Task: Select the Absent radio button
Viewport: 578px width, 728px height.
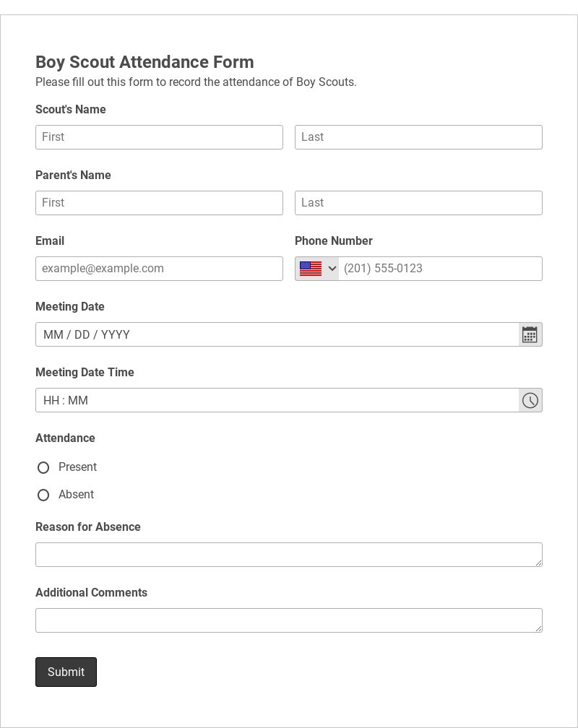Action: point(43,495)
